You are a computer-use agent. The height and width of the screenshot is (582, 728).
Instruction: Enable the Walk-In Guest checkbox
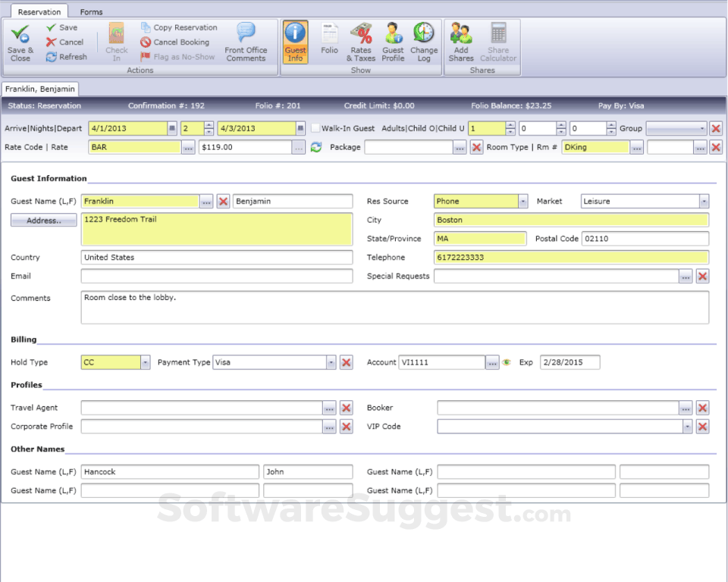(x=315, y=128)
